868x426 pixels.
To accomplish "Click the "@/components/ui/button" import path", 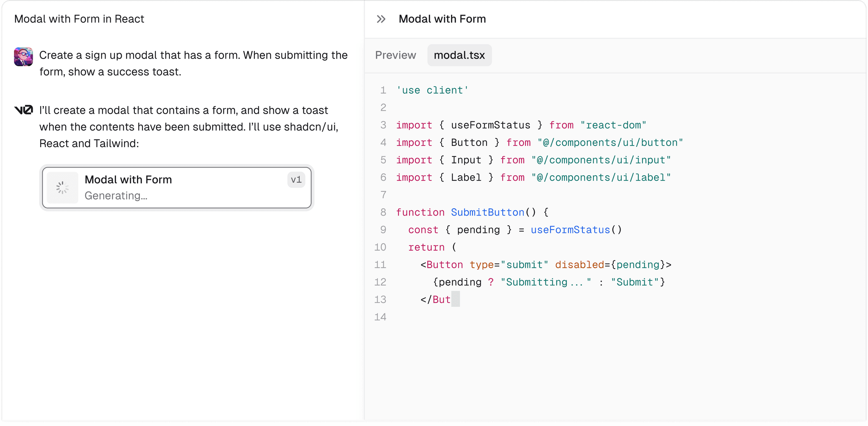I will tap(610, 143).
